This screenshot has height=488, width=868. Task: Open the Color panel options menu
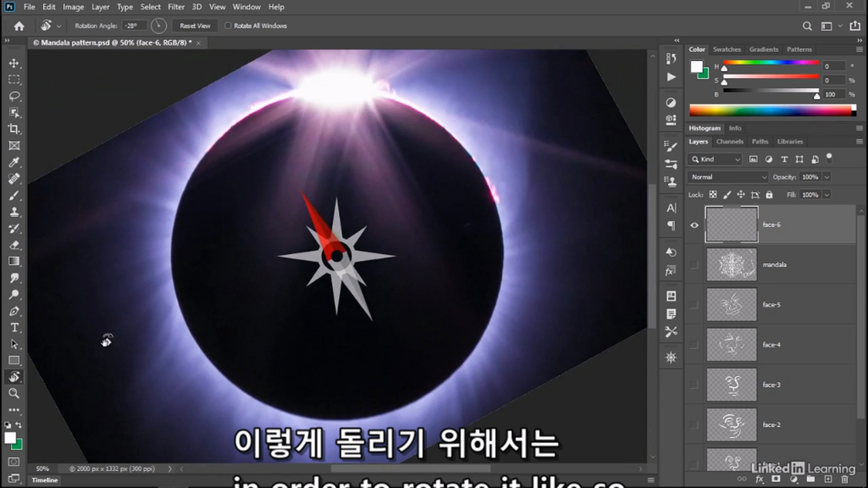(860, 49)
